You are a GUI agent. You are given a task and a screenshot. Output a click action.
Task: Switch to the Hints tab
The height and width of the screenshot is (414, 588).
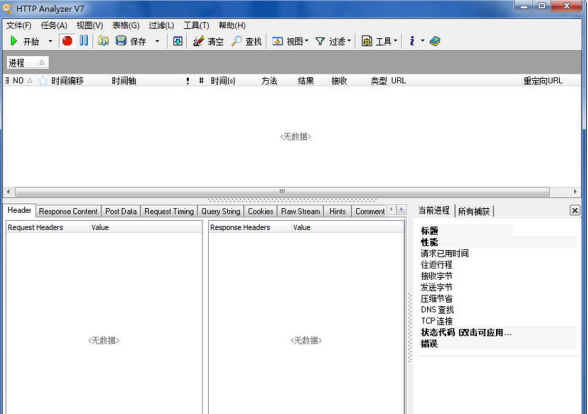coord(338,212)
